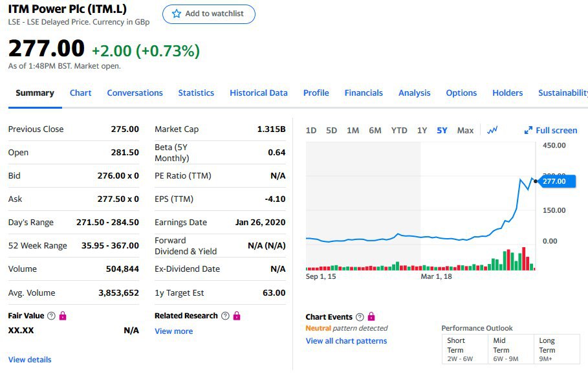Switch to the Chart tab
The height and width of the screenshot is (374, 588).
[80, 93]
